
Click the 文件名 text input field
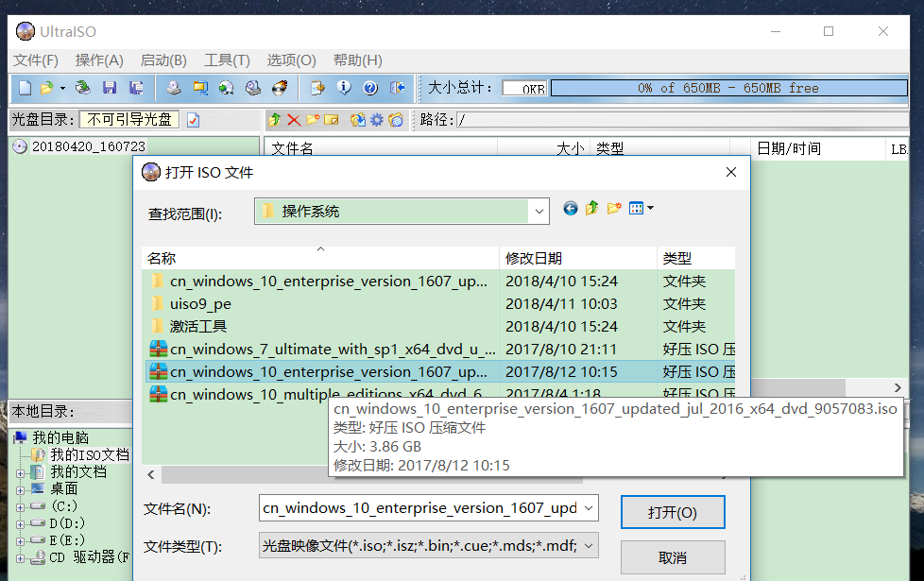(x=420, y=508)
